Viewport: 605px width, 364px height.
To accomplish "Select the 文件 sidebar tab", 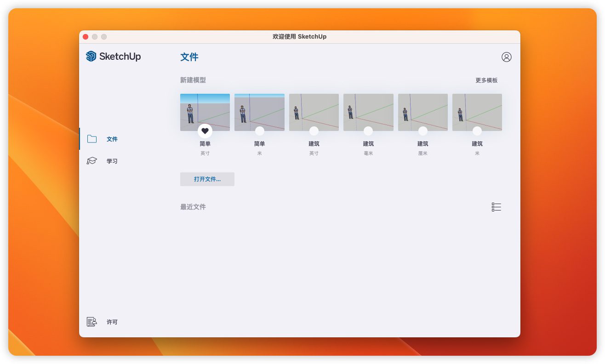I will point(125,139).
